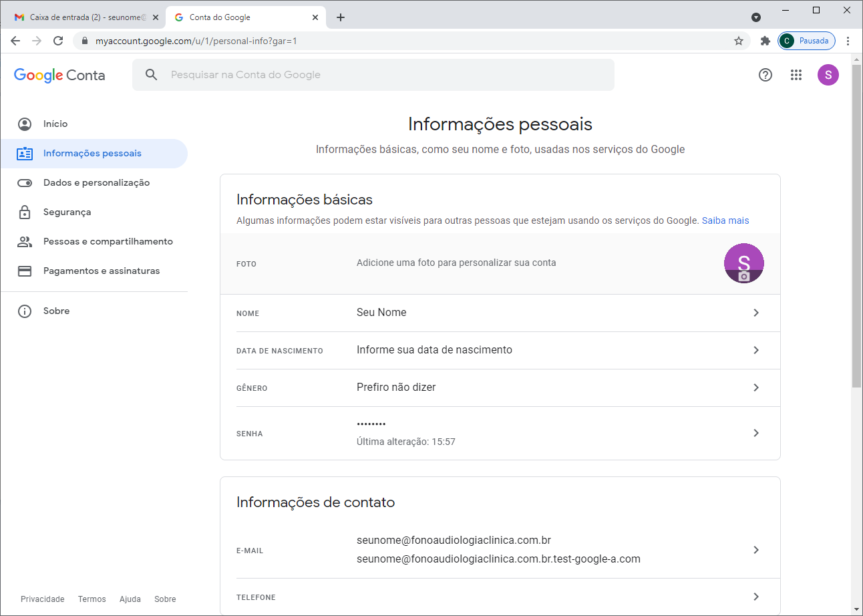Open Segurança in the sidebar
The image size is (863, 616).
click(94, 212)
